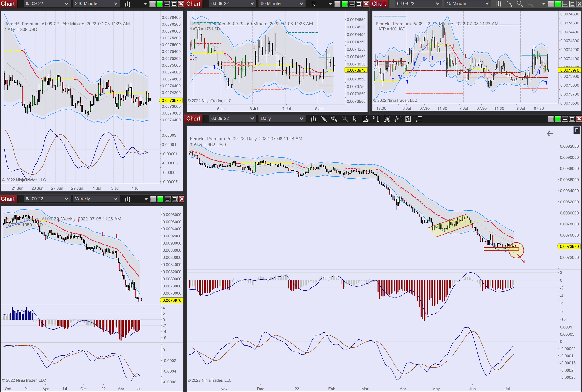Click zoom in magnifier on 15 Minute chart

tap(520, 4)
